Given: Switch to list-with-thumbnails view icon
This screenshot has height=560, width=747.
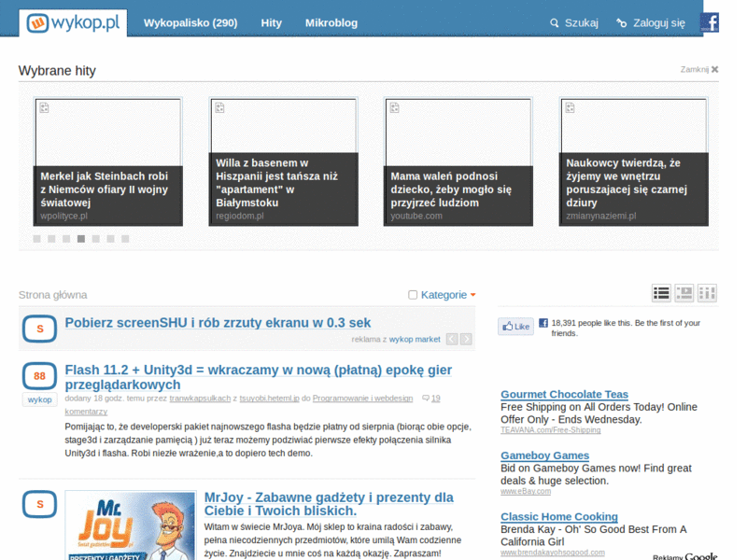Looking at the screenshot, I should click(x=684, y=293).
